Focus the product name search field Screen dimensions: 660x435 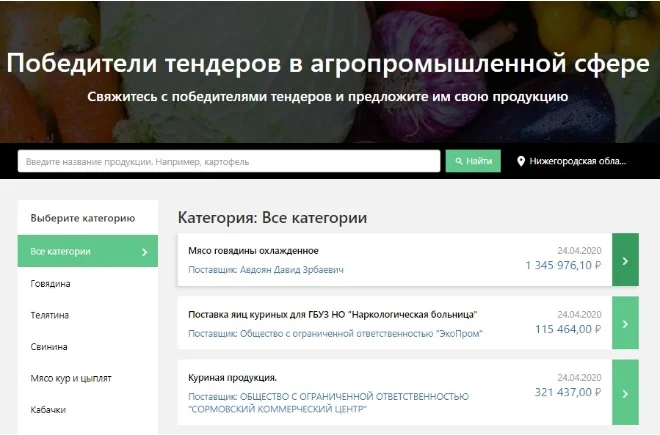click(229, 161)
